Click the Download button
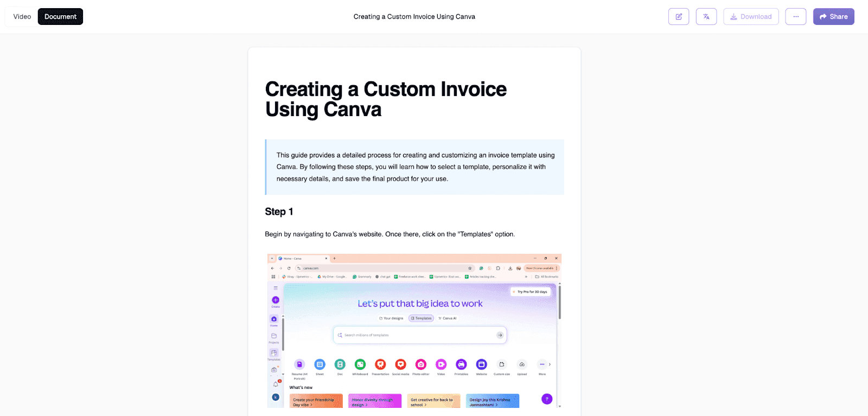This screenshot has height=416, width=868. click(x=751, y=17)
